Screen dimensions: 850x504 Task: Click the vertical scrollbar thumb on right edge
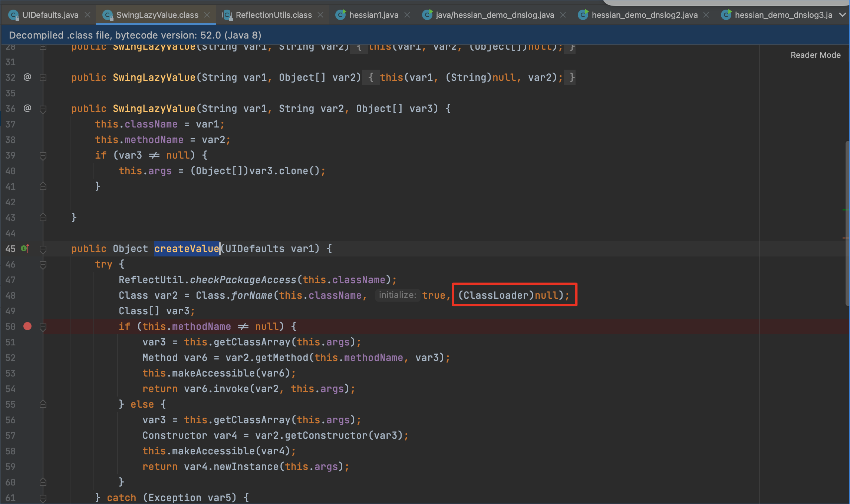tap(847, 222)
